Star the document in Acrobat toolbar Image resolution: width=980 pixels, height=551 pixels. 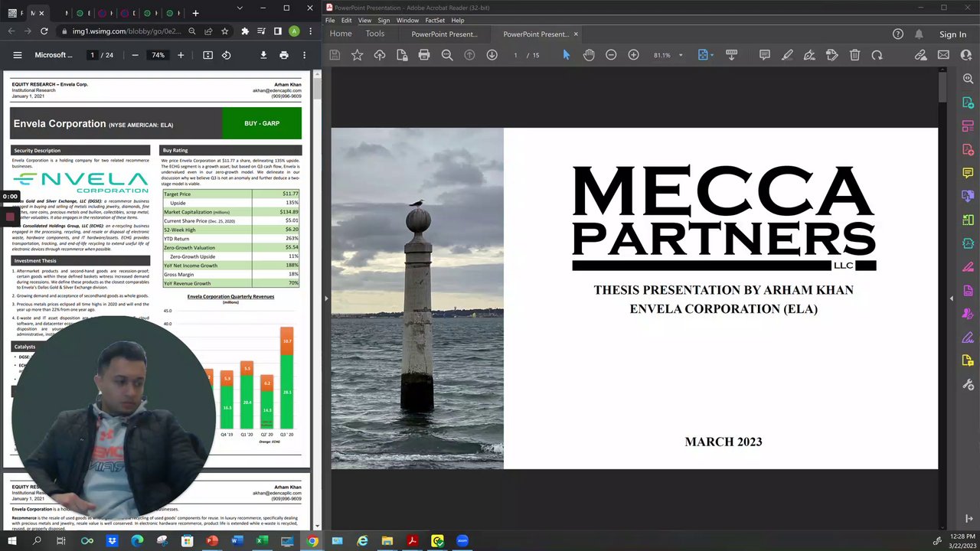357,55
